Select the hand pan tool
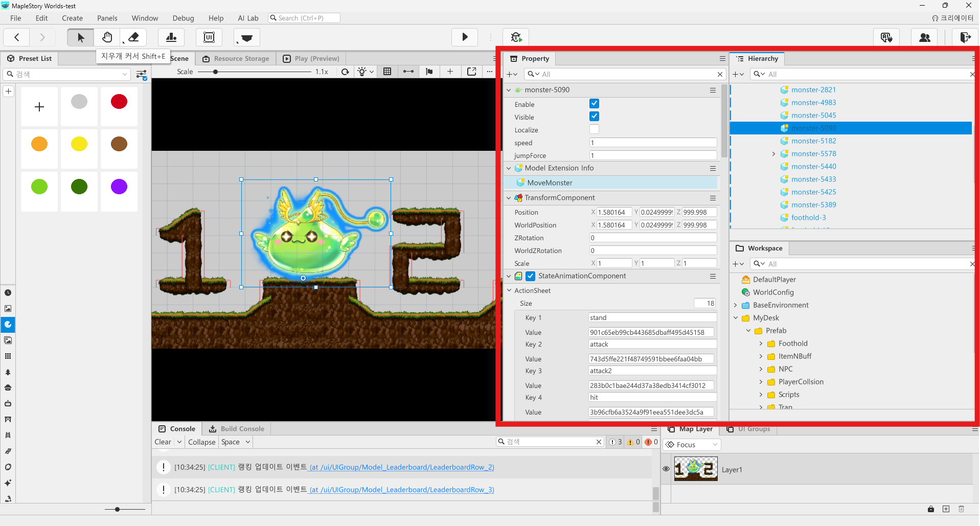980x526 pixels. [x=107, y=37]
